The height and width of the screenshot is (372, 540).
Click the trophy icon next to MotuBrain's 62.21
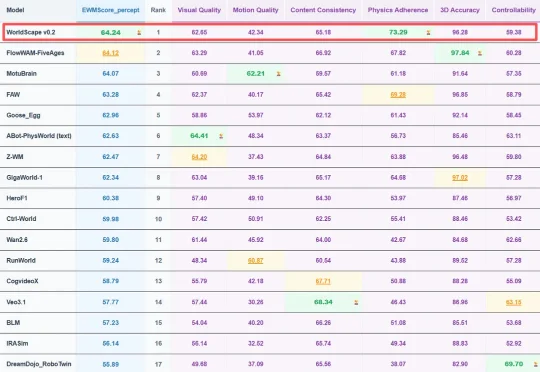pos(279,74)
